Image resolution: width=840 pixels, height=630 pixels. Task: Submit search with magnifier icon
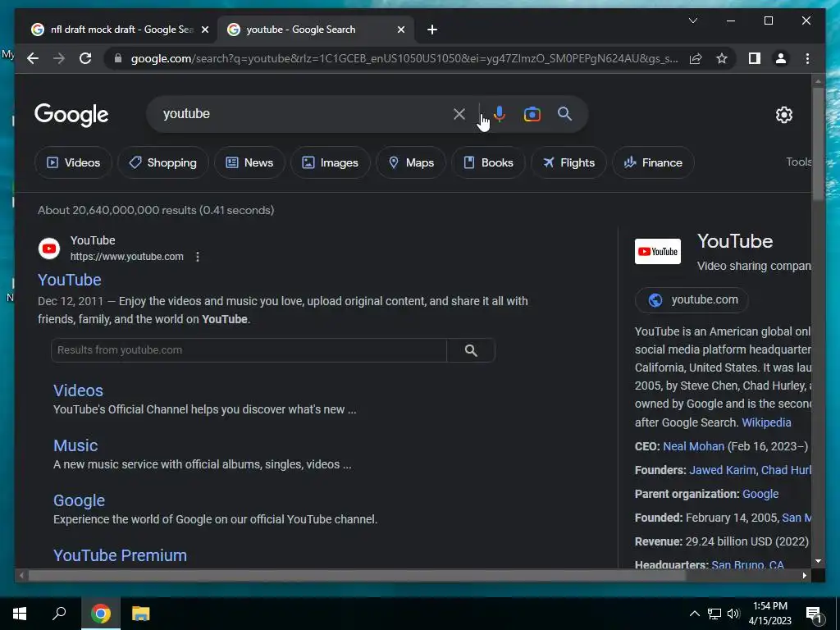pos(564,113)
